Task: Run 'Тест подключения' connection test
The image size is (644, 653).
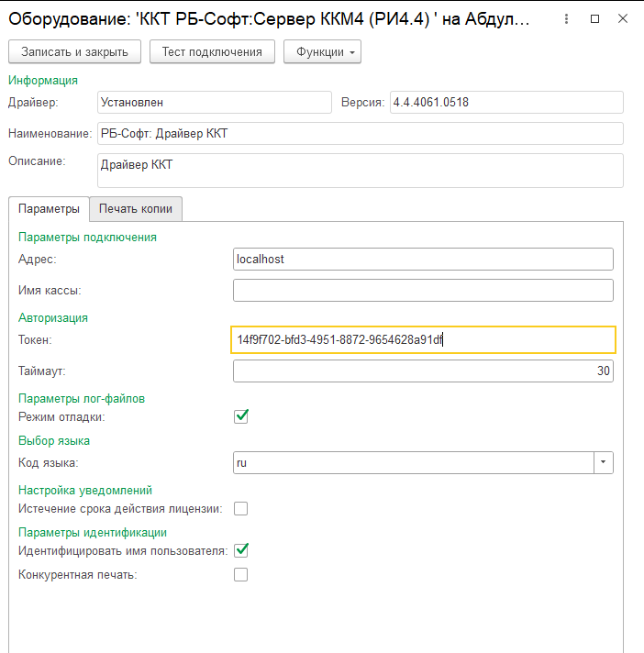Action: [x=212, y=51]
